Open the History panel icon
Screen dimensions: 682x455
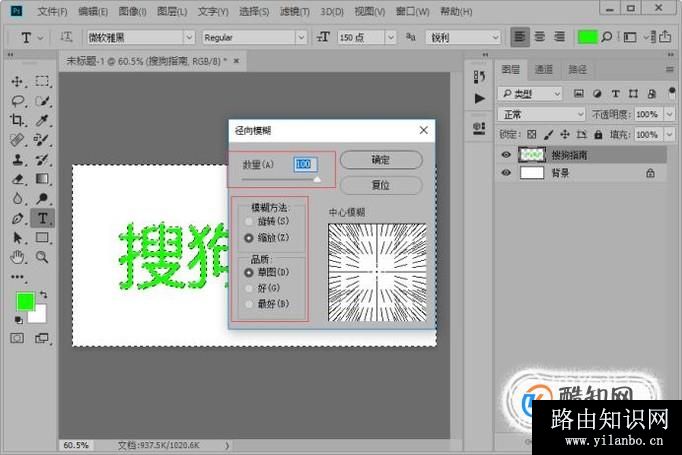[479, 77]
